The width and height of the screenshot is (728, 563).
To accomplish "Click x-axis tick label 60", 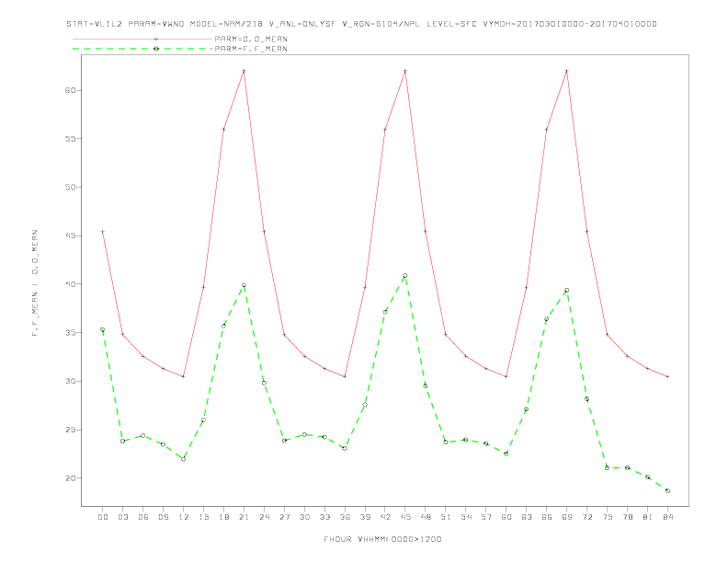I will point(506,517).
